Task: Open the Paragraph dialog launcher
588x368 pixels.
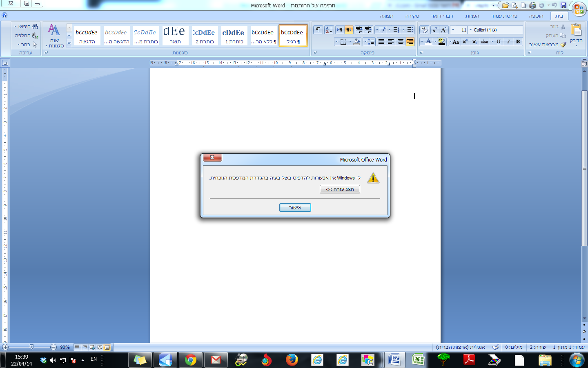Action: coord(315,52)
